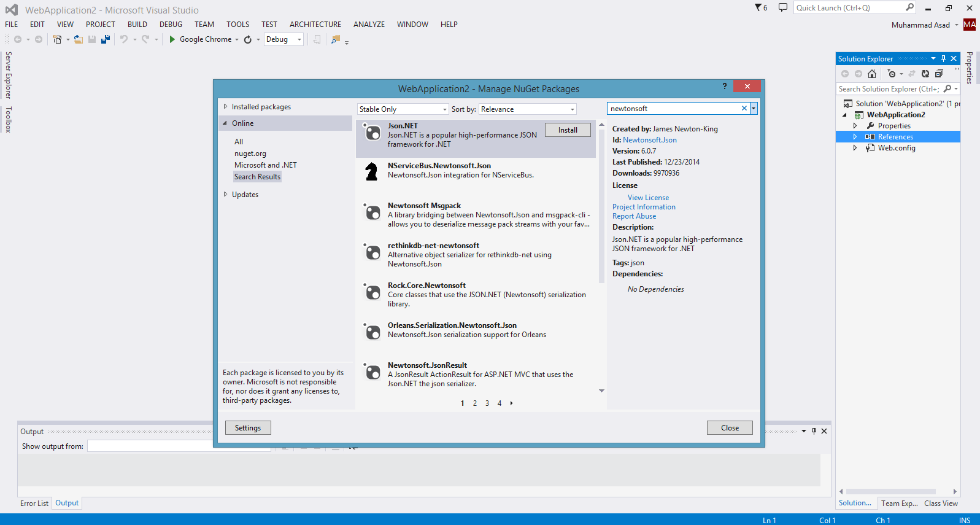Install the Json.NET package

click(567, 130)
